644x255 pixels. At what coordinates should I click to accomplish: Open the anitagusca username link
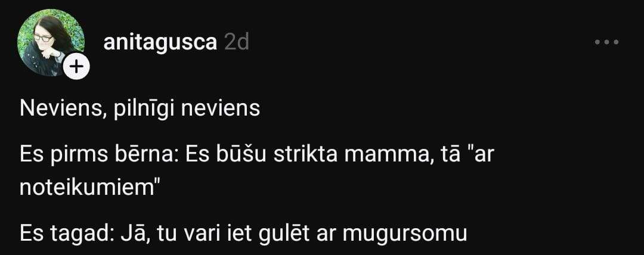click(160, 43)
